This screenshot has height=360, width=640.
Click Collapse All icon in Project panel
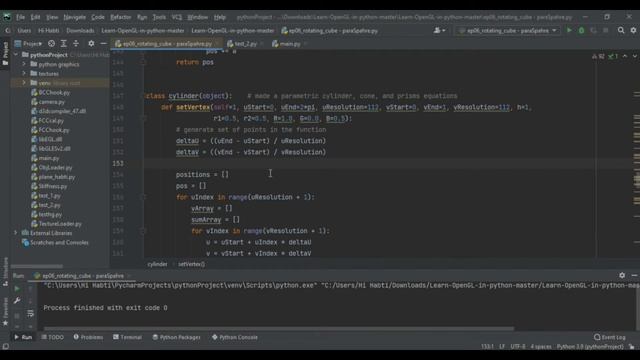click(x=76, y=43)
